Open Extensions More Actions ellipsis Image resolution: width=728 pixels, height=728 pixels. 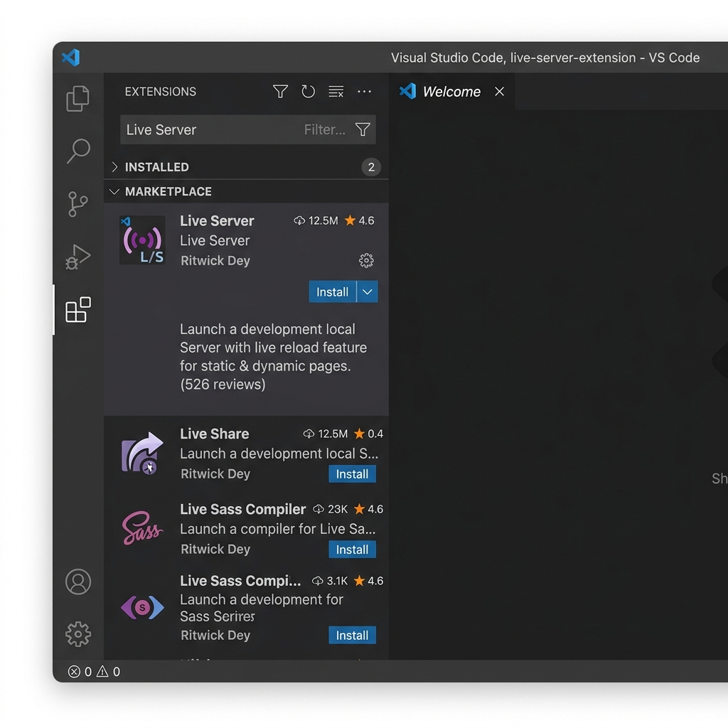[365, 92]
